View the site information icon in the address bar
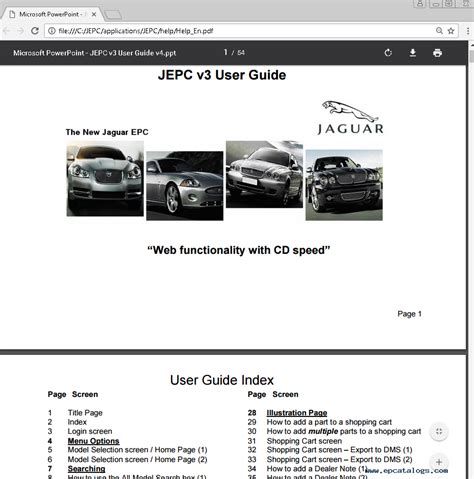474x479 pixels. pos(51,31)
